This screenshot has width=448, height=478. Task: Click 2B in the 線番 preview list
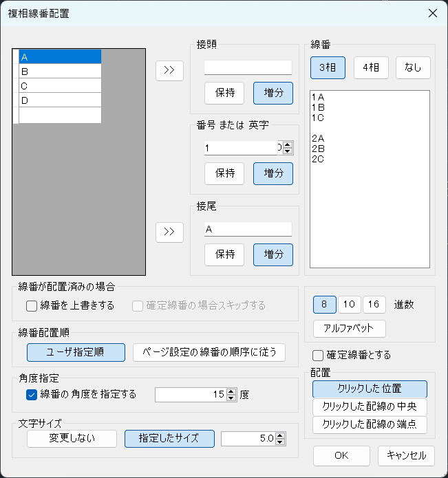318,149
